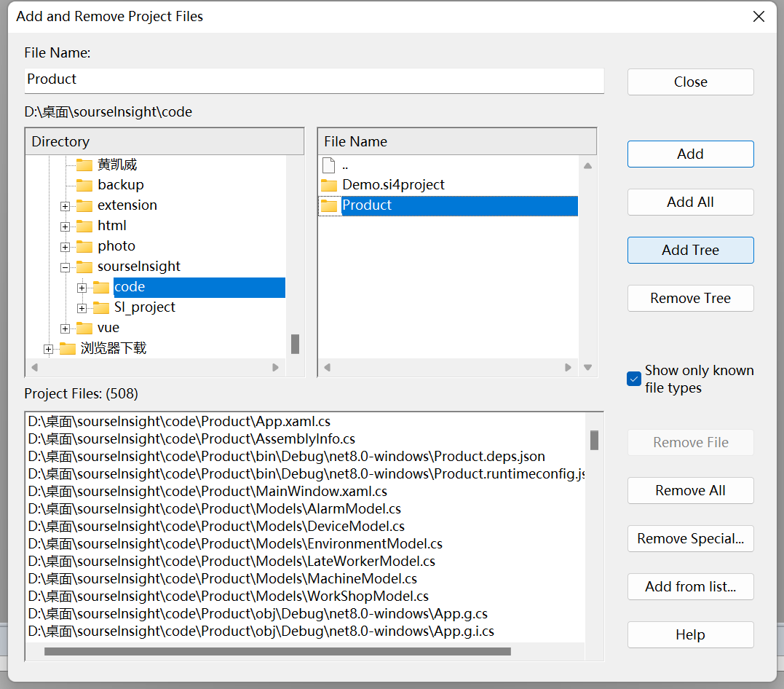Select backup in the directory tree
This screenshot has width=784, height=689.
(121, 185)
